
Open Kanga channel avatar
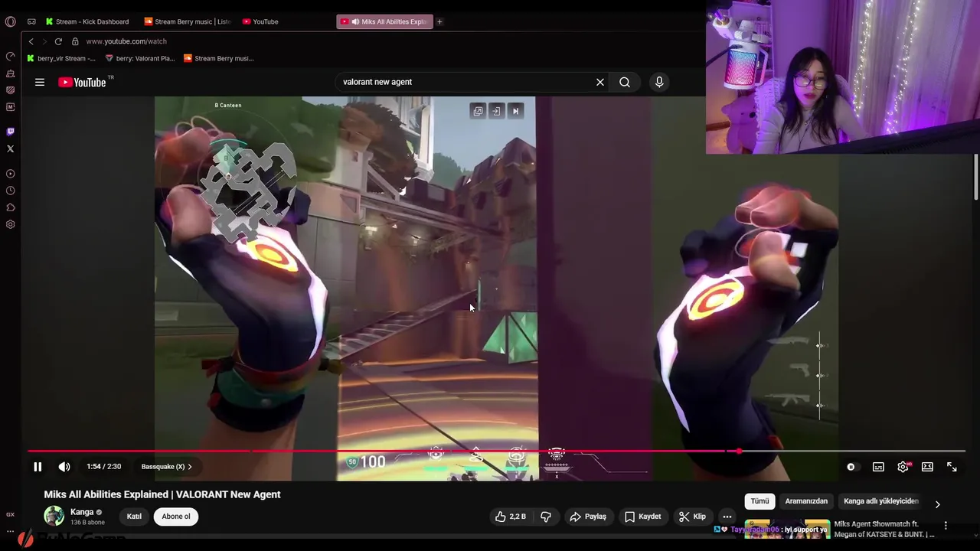54,516
